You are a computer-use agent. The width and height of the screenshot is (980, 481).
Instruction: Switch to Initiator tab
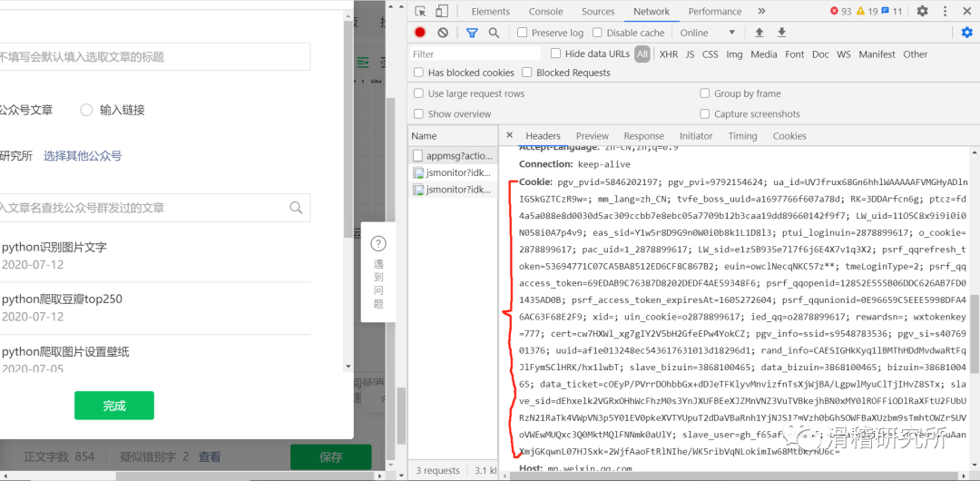click(x=696, y=136)
